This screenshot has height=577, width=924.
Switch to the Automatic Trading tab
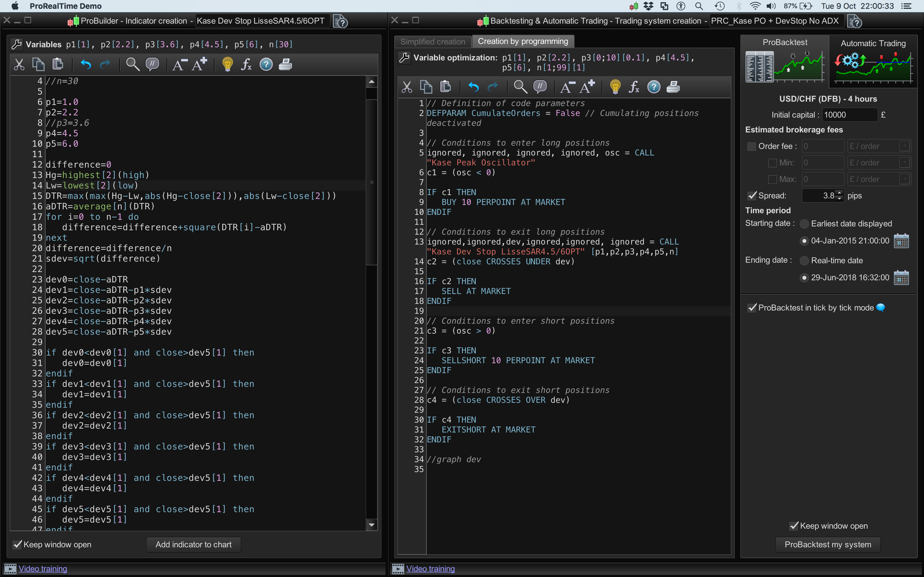pyautogui.click(x=873, y=43)
